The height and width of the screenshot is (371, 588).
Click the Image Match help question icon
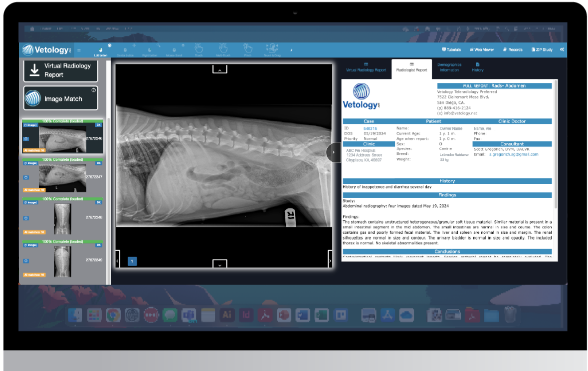click(x=93, y=90)
